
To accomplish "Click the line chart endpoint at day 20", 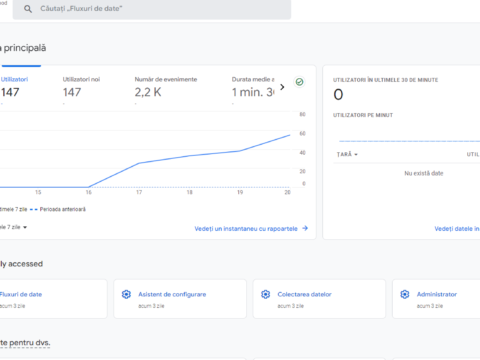I will click(x=289, y=135).
